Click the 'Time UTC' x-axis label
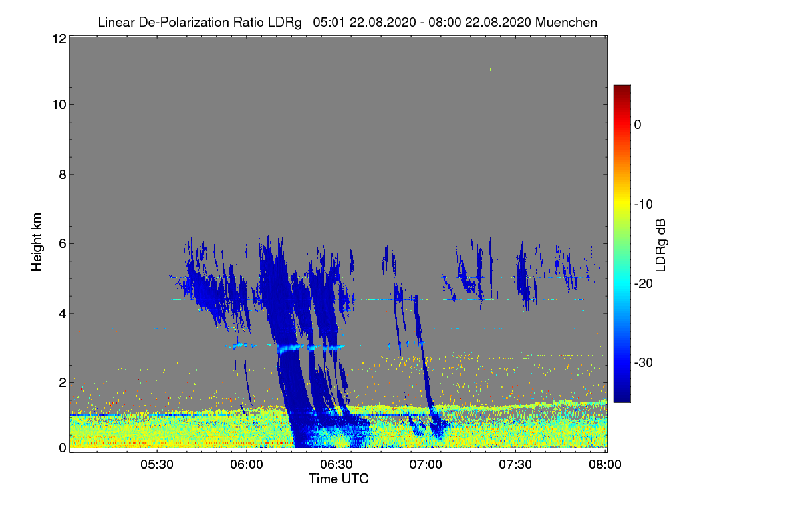 338,479
